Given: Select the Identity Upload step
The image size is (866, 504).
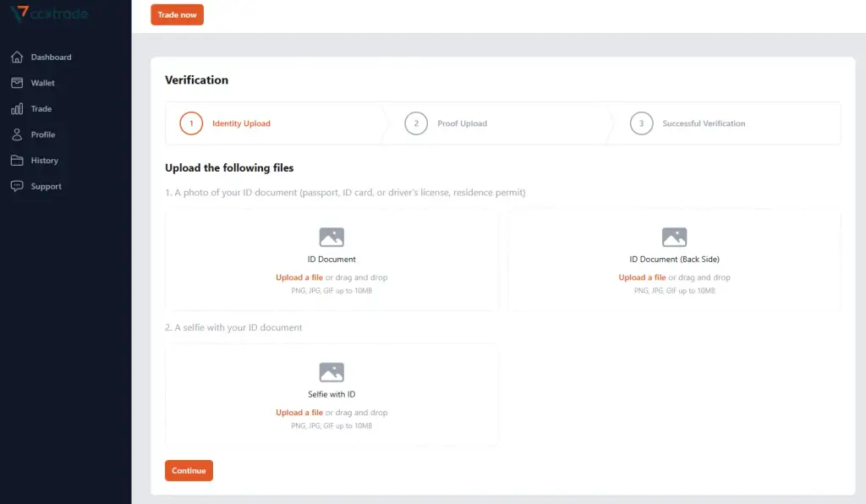Looking at the screenshot, I should pos(225,123).
